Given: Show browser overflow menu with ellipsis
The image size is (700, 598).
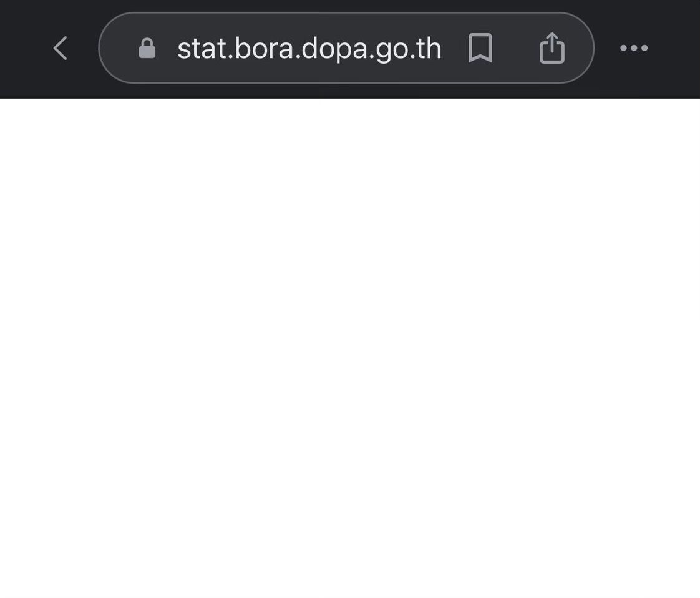Looking at the screenshot, I should 634,48.
